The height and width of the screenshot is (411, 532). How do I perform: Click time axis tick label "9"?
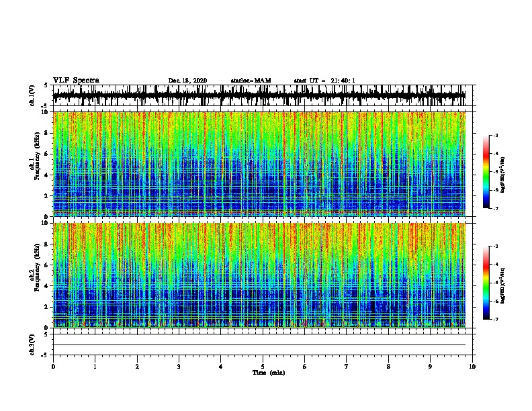pos(430,367)
